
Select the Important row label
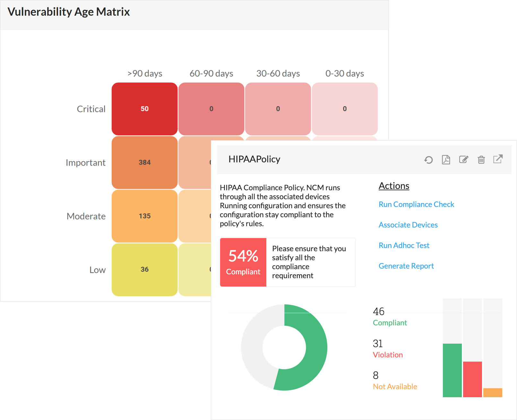point(86,163)
